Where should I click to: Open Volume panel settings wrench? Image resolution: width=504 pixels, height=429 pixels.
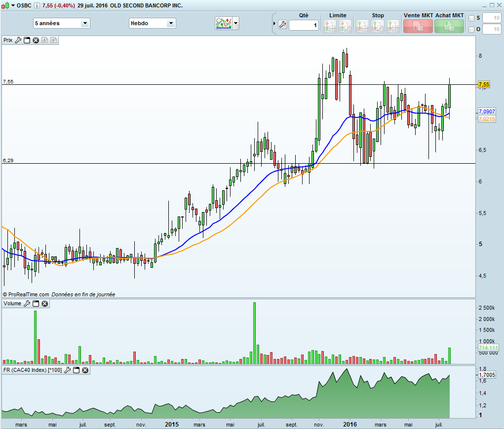point(27,303)
